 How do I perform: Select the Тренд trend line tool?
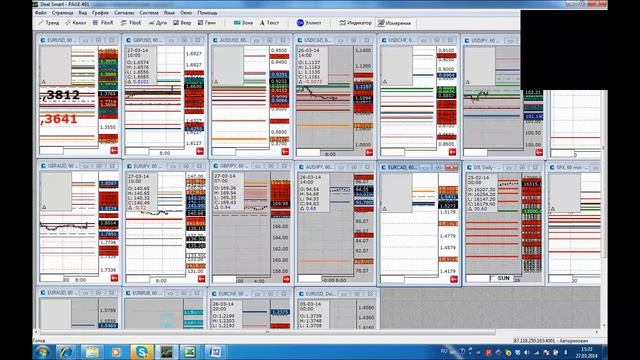click(49, 23)
